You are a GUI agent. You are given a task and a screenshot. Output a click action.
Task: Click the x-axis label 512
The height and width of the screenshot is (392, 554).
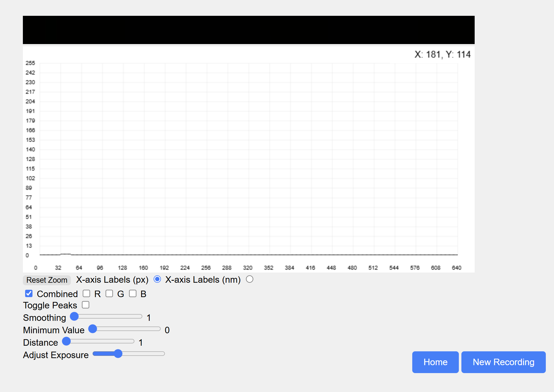click(x=373, y=268)
